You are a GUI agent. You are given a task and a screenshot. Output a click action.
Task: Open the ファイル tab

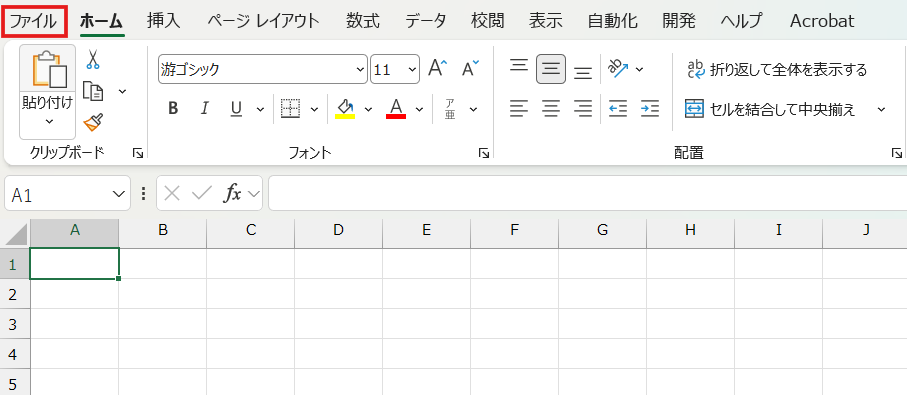pyautogui.click(x=35, y=21)
